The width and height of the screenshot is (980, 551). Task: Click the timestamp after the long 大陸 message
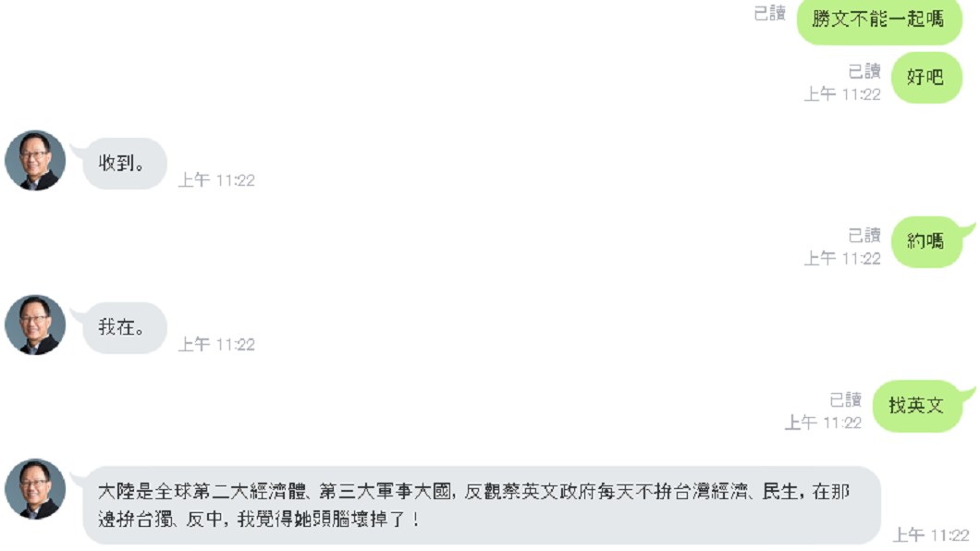931,535
